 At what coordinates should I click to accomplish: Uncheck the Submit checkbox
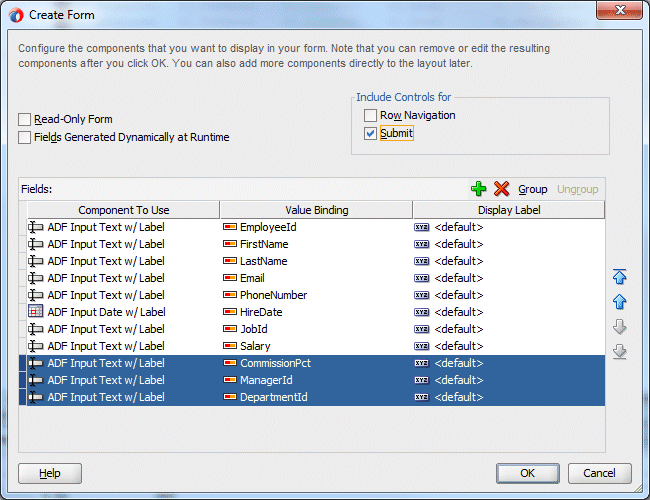pos(370,133)
